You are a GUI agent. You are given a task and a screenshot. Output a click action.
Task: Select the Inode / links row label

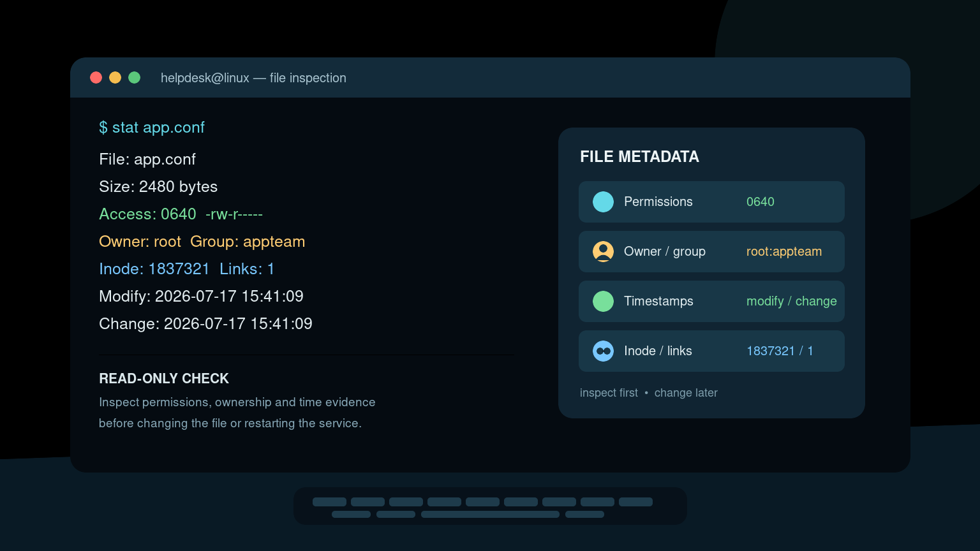[x=658, y=351]
